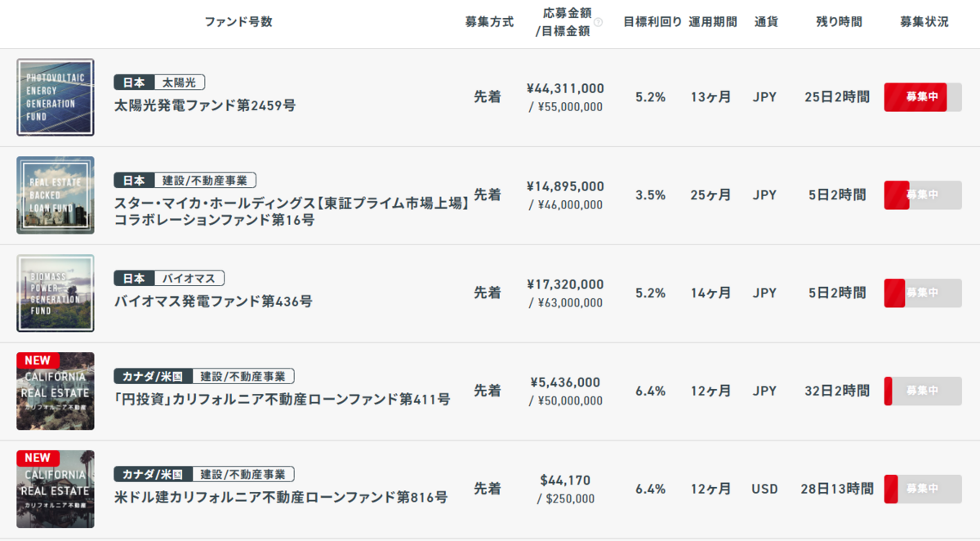Open 米ドル建カリフォルニア不動産ローンファンド第816号
The image size is (980, 541).
click(x=281, y=498)
